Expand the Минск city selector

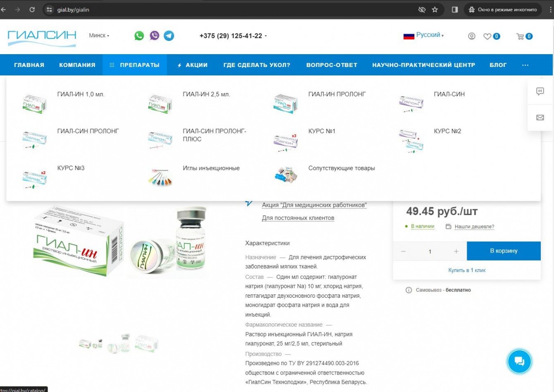pos(99,36)
